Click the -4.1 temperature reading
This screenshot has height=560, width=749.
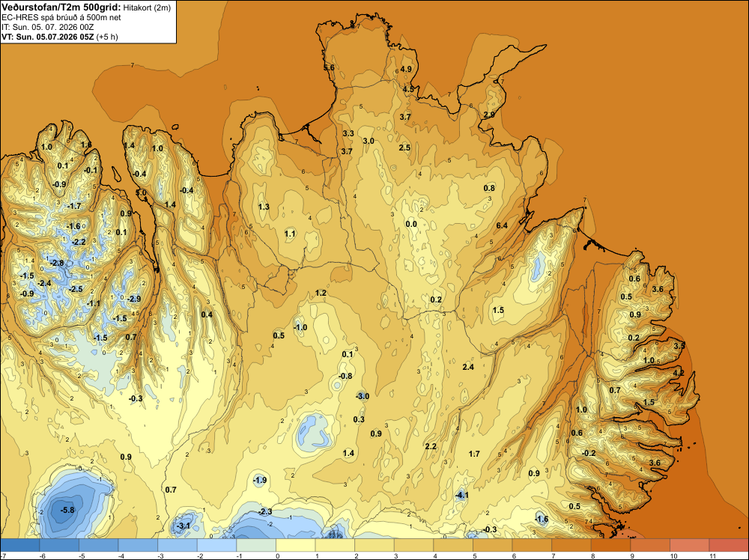(462, 496)
